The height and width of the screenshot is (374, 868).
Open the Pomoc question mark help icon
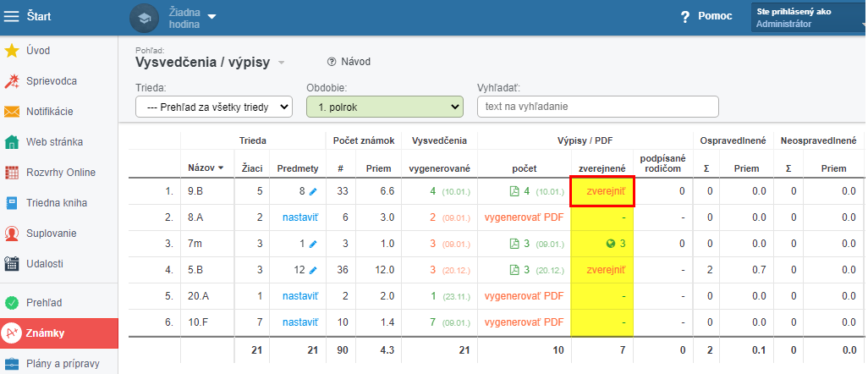pyautogui.click(x=685, y=17)
